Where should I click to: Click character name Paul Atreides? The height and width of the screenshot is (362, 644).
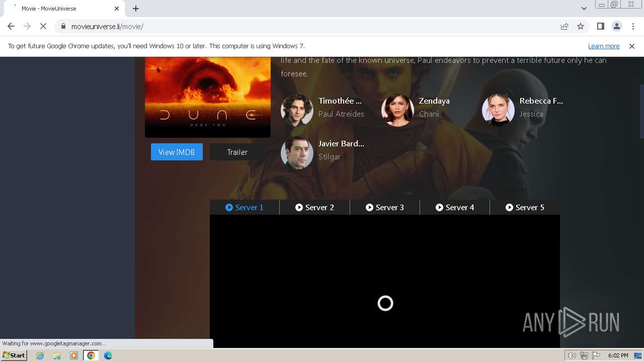(341, 114)
